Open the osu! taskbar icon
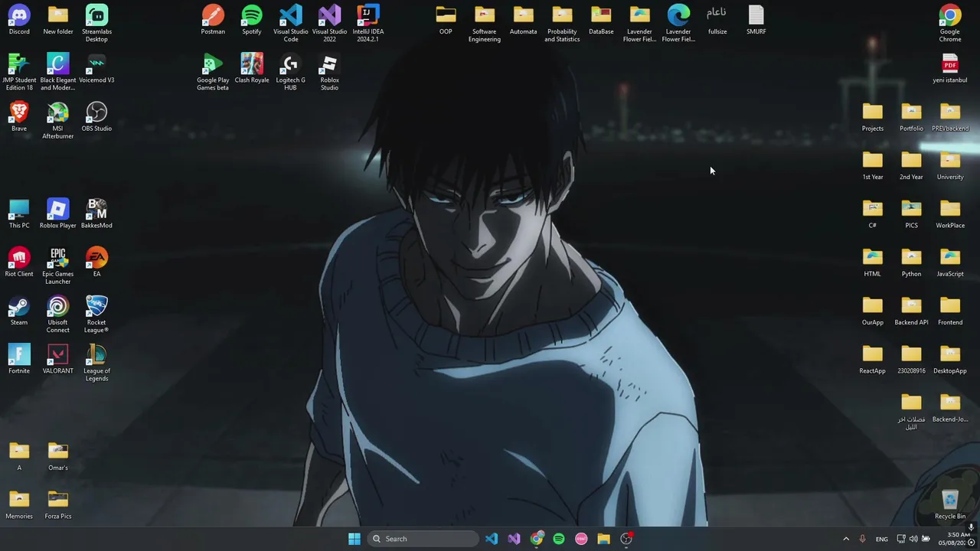The image size is (980, 551). point(581,539)
